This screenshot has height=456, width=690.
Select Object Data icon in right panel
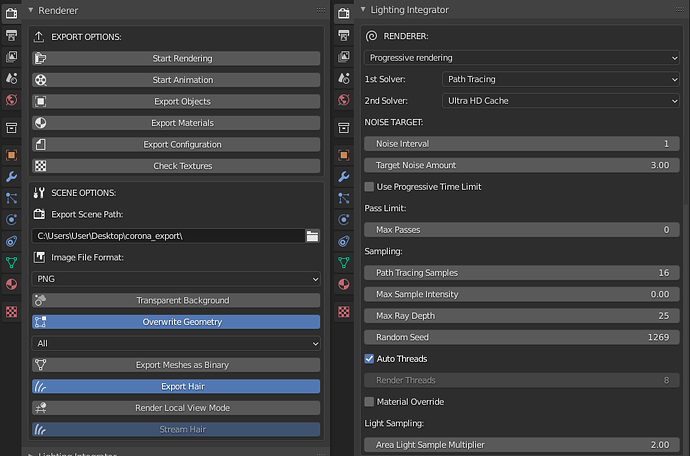pos(344,263)
